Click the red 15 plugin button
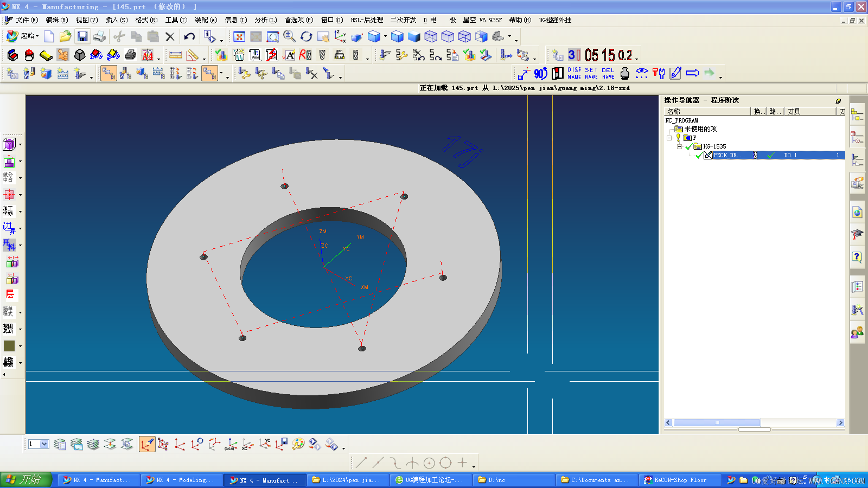 coord(608,55)
